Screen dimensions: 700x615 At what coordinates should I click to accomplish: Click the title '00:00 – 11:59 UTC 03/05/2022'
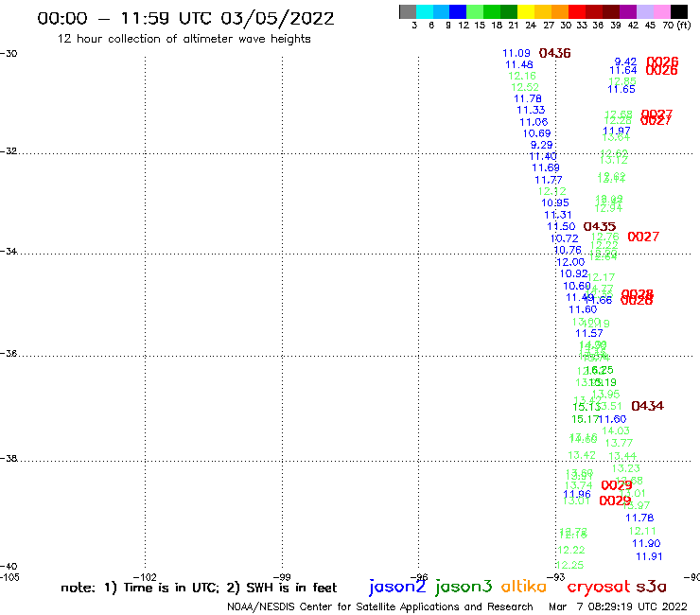pyautogui.click(x=185, y=18)
